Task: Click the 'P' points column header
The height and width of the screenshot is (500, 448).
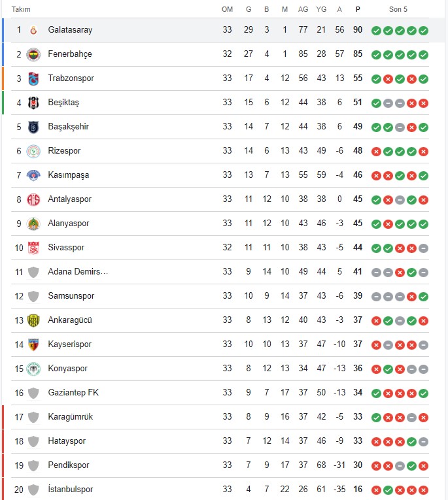Action: click(x=357, y=9)
